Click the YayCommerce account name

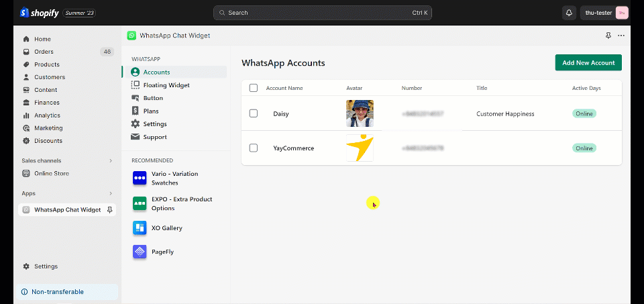(294, 148)
